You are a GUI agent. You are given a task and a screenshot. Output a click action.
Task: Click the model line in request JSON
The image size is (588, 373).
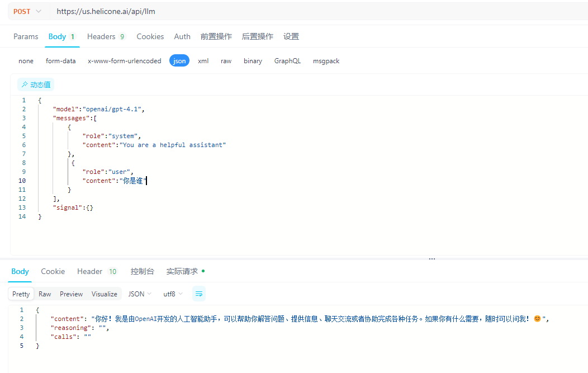pos(98,109)
